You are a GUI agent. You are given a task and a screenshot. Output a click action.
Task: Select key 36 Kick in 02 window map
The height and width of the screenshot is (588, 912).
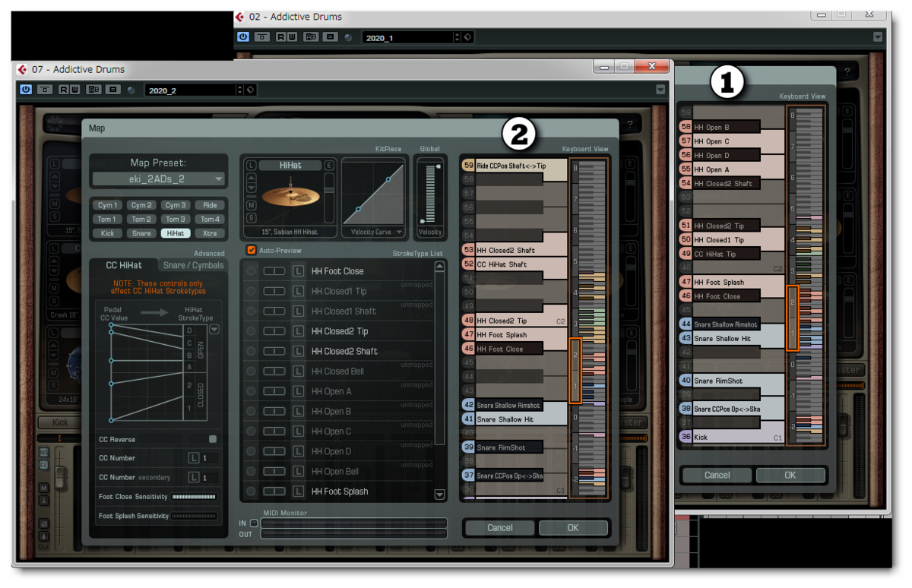732,437
